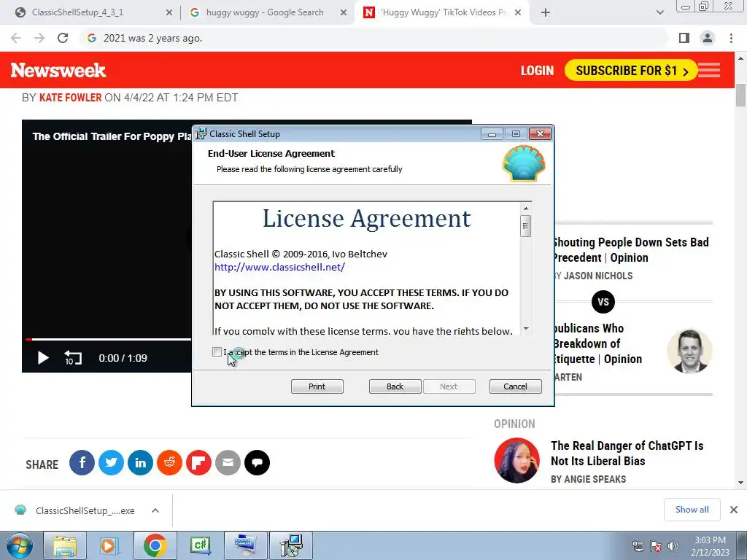Click the volume speaker tray icon
Image resolution: width=747 pixels, height=560 pixels.
[x=673, y=545]
